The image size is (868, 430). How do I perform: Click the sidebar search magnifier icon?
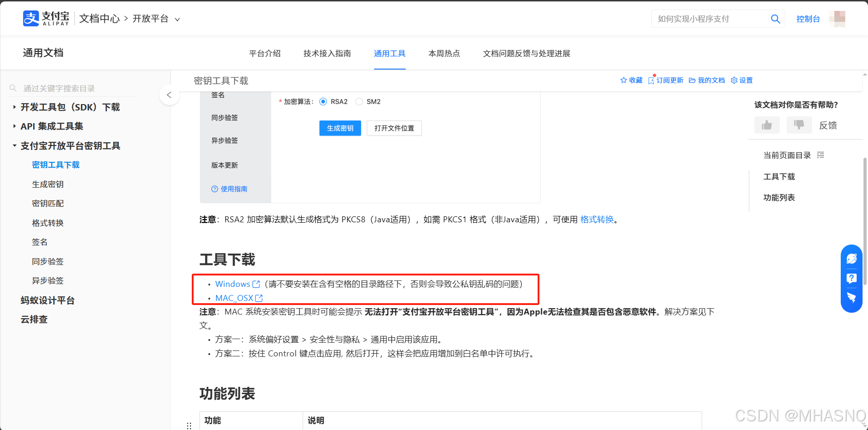pyautogui.click(x=13, y=88)
